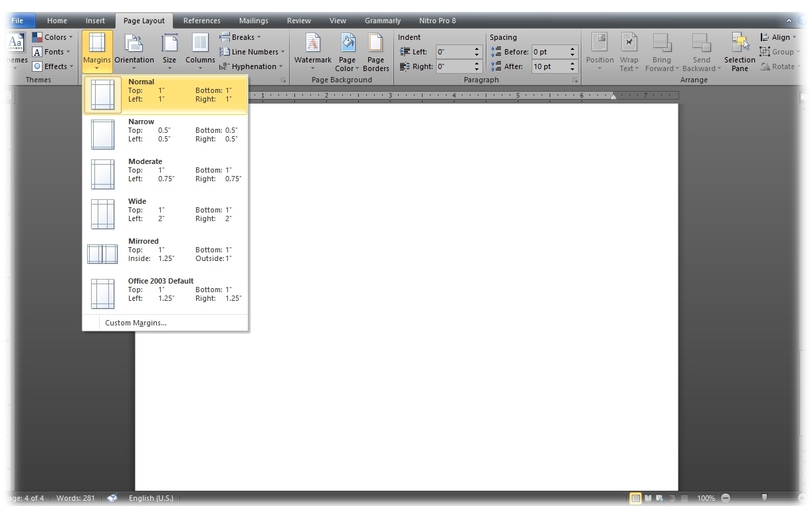The height and width of the screenshot is (514, 812).
Task: Click Custom Margins at menu bottom
Action: pyautogui.click(x=136, y=323)
